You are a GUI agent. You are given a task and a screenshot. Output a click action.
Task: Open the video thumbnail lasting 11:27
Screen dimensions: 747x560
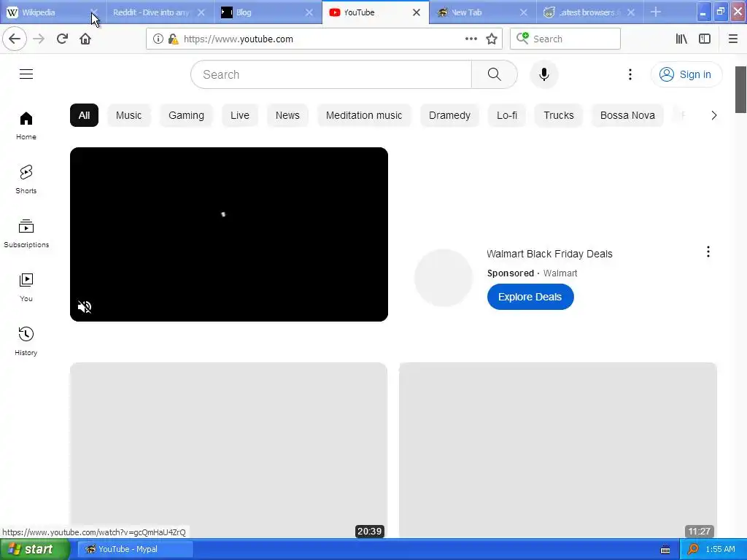558,451
